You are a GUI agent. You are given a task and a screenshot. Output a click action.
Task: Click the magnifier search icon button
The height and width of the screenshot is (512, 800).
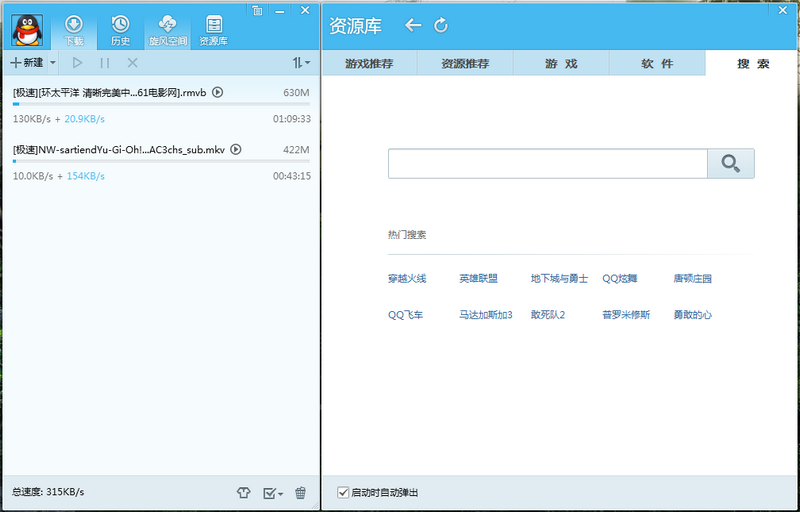(731, 164)
